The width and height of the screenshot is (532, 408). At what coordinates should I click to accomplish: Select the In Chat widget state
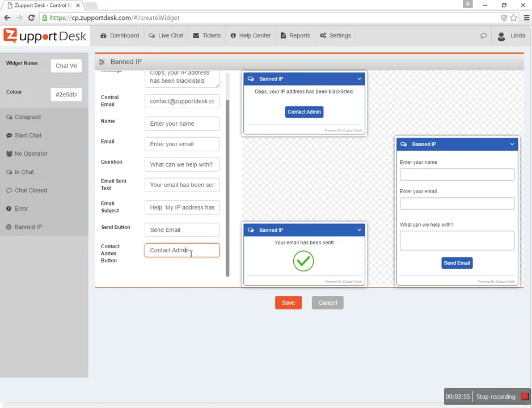pyautogui.click(x=20, y=172)
